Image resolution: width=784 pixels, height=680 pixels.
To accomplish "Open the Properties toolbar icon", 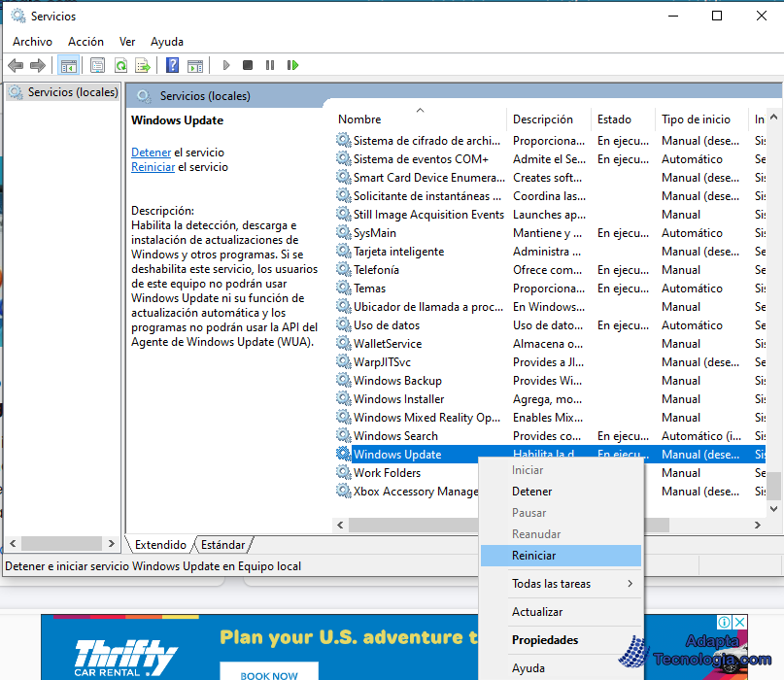I will 97,65.
